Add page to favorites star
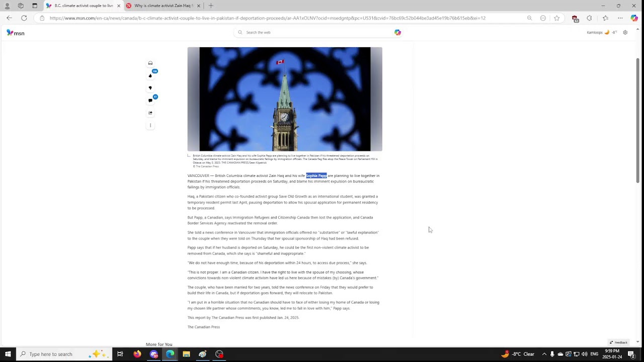 [x=556, y=18]
